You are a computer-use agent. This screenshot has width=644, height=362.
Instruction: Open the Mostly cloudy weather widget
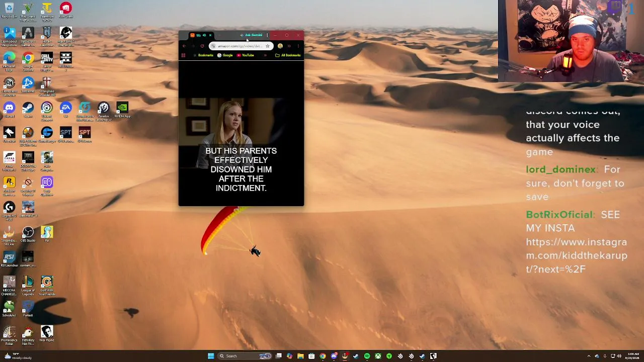(x=18, y=356)
